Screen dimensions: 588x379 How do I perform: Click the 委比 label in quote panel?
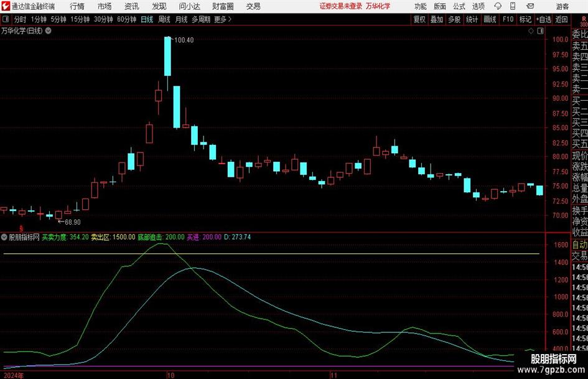click(580, 34)
